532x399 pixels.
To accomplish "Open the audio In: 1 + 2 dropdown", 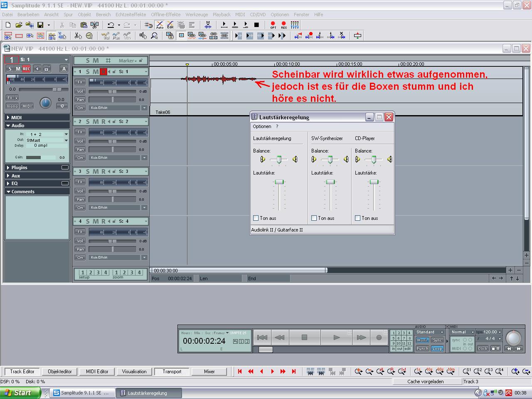I will click(66, 134).
